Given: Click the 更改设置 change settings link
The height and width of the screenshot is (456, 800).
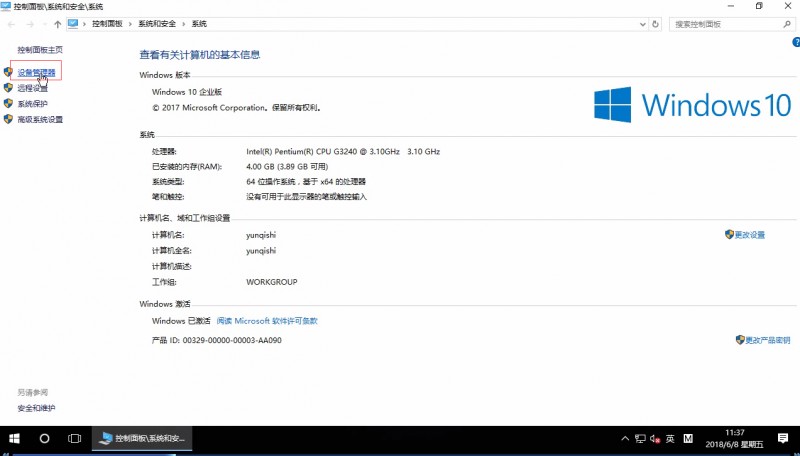Looking at the screenshot, I should (749, 235).
